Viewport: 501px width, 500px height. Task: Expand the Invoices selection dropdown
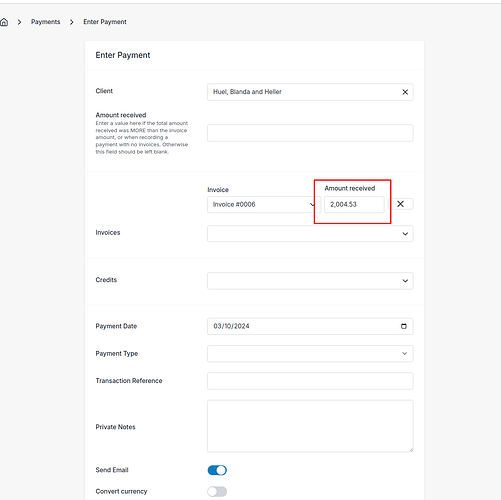[310, 234]
